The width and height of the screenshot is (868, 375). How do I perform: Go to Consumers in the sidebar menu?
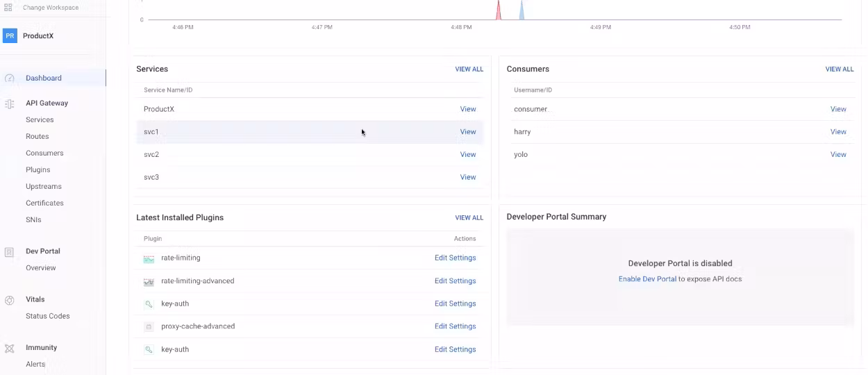[44, 153]
